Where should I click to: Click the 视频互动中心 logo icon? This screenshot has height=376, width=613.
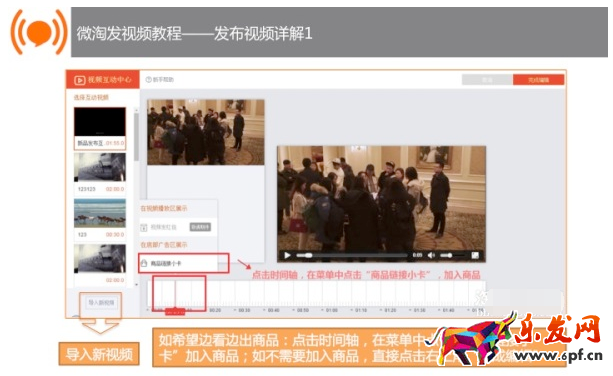click(80, 80)
